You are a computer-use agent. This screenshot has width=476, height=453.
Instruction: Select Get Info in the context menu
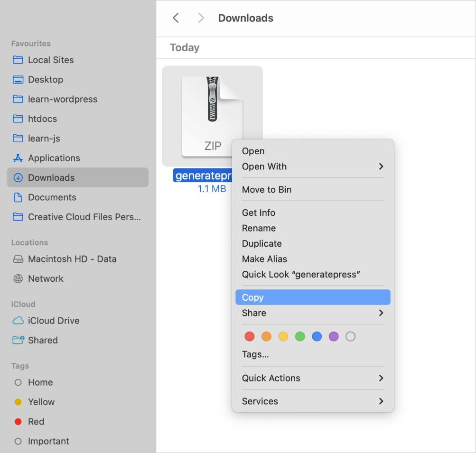point(313,213)
